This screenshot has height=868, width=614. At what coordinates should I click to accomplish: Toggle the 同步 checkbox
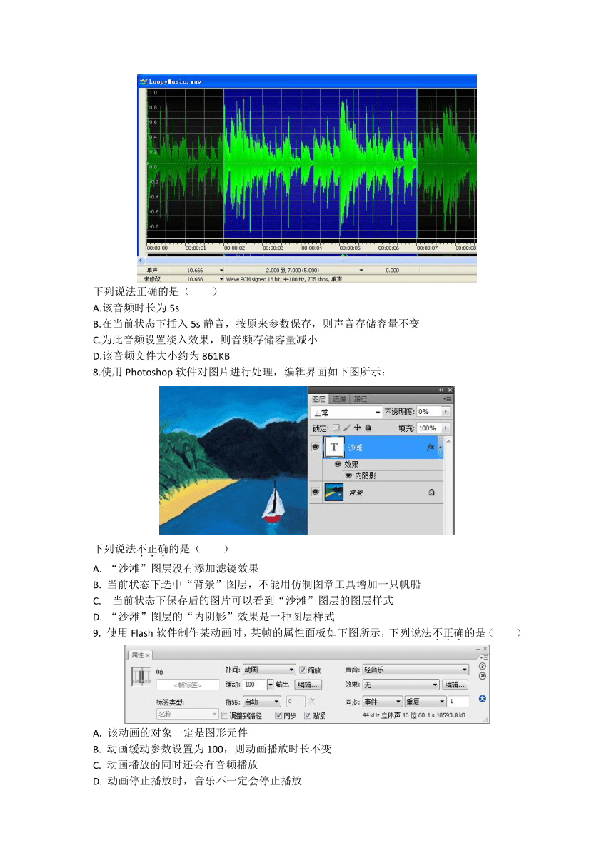[278, 715]
